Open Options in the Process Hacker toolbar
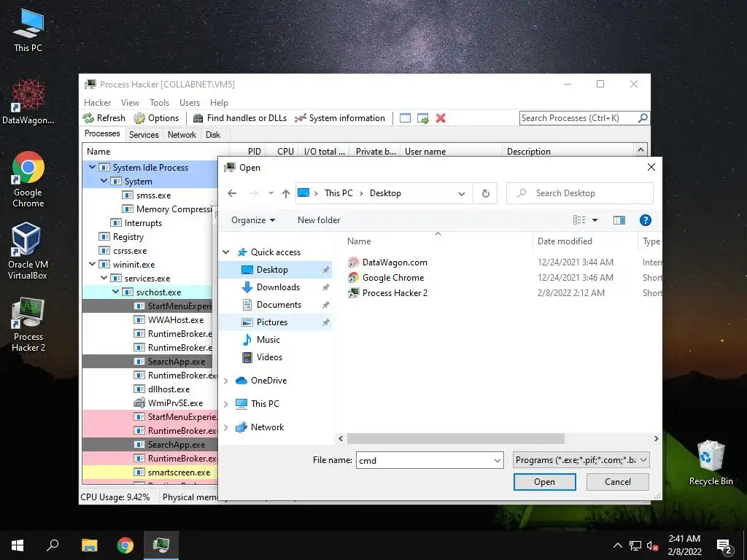This screenshot has width=747, height=560. click(156, 118)
